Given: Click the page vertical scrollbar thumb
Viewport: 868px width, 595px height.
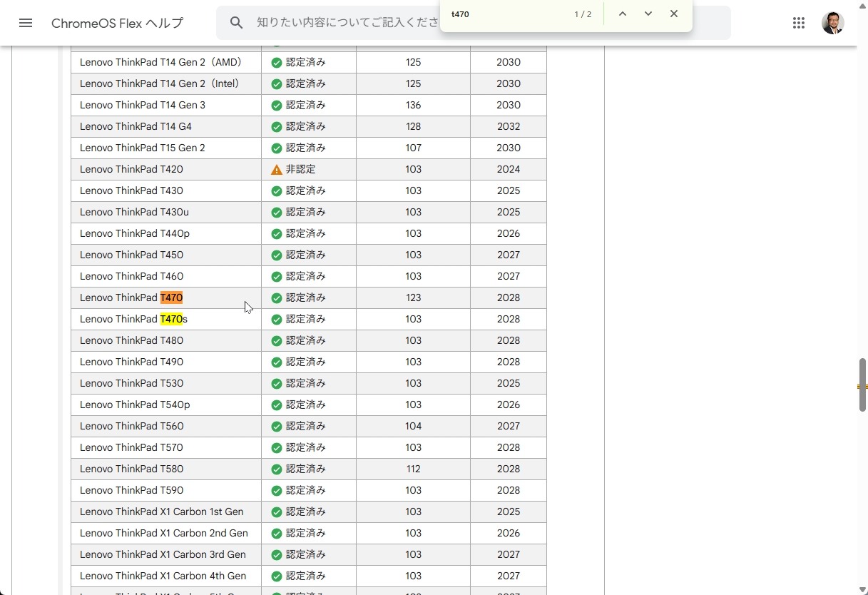Looking at the screenshot, I should pos(862,385).
